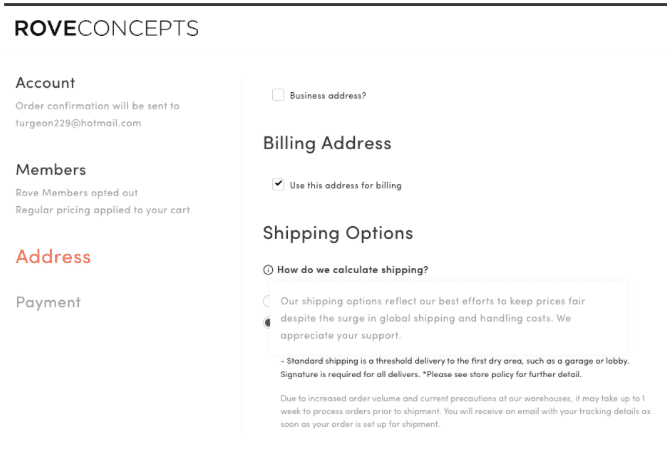Viewport: 671px width, 454px height.
Task: Click the Billing Address heading
Action: 327,143
